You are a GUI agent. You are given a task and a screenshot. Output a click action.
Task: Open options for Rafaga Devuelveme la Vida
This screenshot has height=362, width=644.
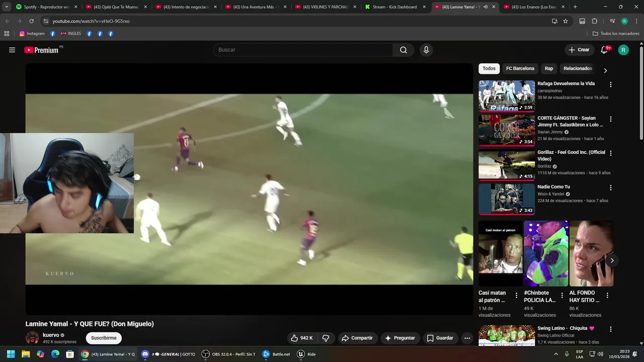click(611, 85)
